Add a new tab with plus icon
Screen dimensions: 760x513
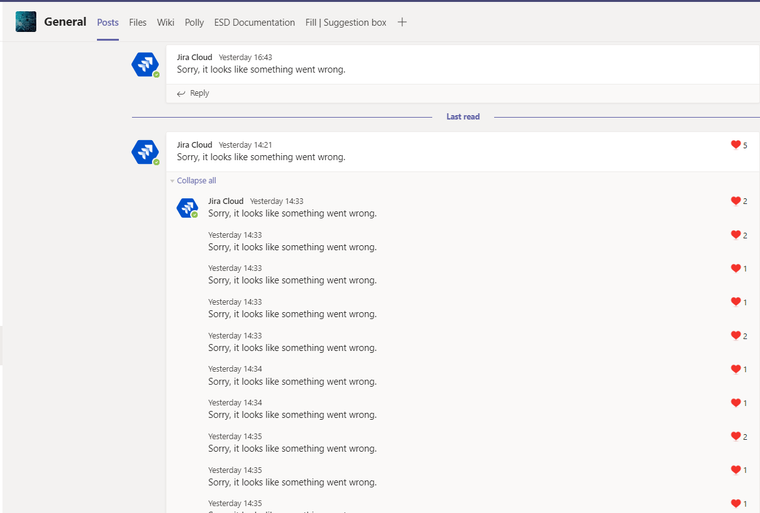click(402, 22)
